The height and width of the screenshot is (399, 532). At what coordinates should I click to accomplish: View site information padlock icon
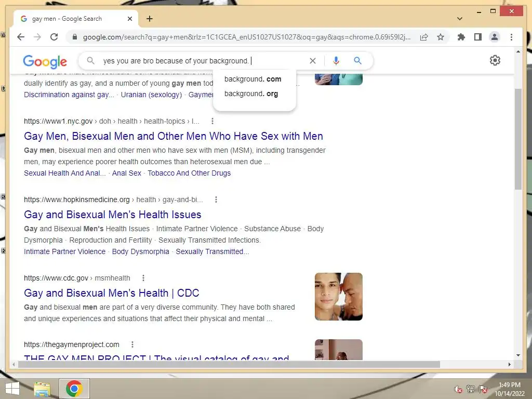click(75, 37)
